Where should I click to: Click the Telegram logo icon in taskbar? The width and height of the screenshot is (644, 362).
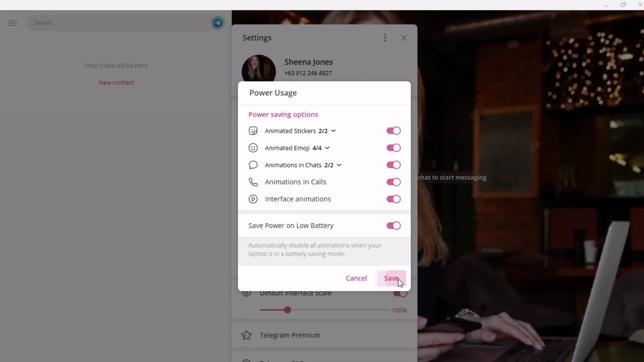coord(218,23)
